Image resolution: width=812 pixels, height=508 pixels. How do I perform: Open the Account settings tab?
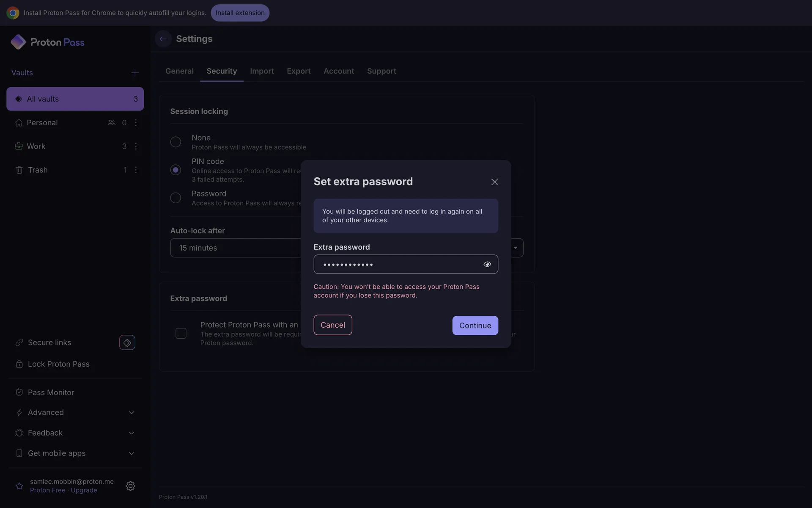point(339,71)
